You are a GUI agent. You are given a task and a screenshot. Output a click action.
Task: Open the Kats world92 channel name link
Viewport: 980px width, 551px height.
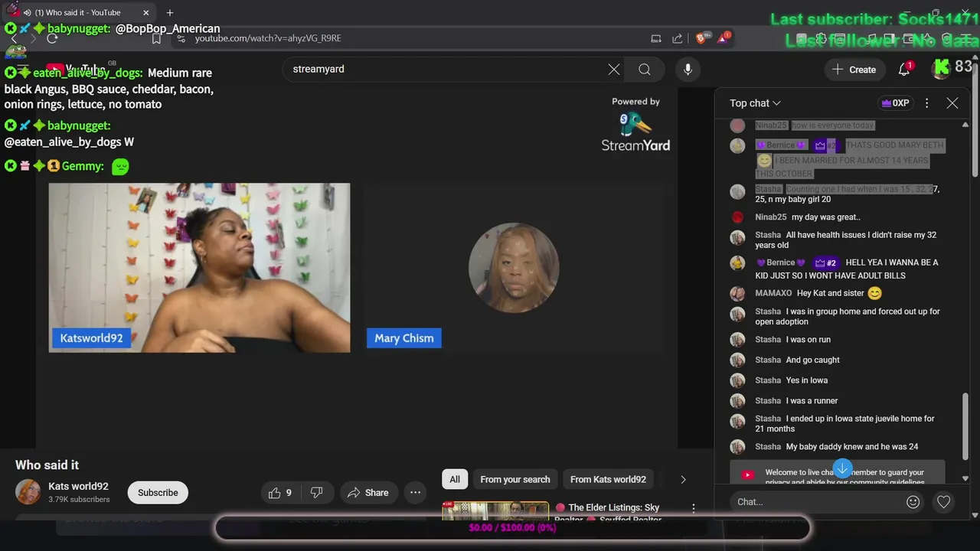point(78,487)
